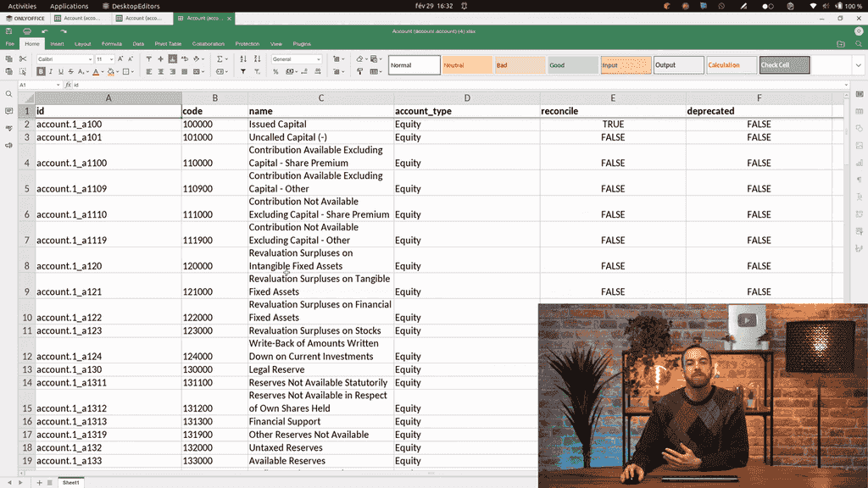Click the filter funnel icon
This screenshot has width=868, height=488.
pyautogui.click(x=243, y=72)
